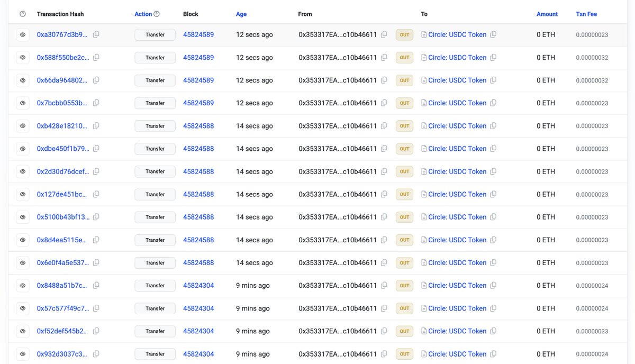Copy From address in row 0x8488a51b7c

384,285
